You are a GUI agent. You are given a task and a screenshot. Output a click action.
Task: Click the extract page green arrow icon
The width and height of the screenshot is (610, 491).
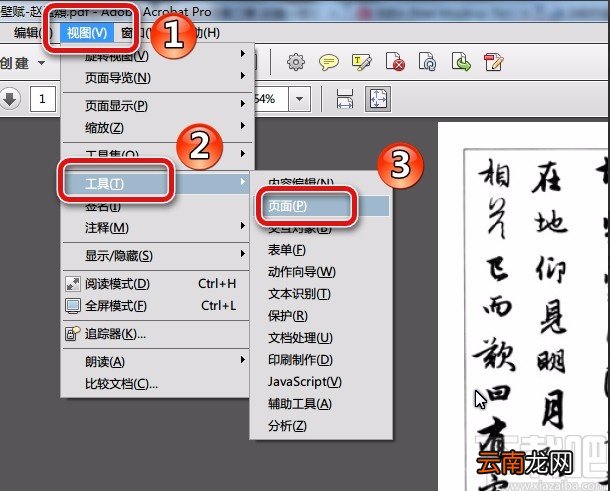pyautogui.click(x=461, y=62)
